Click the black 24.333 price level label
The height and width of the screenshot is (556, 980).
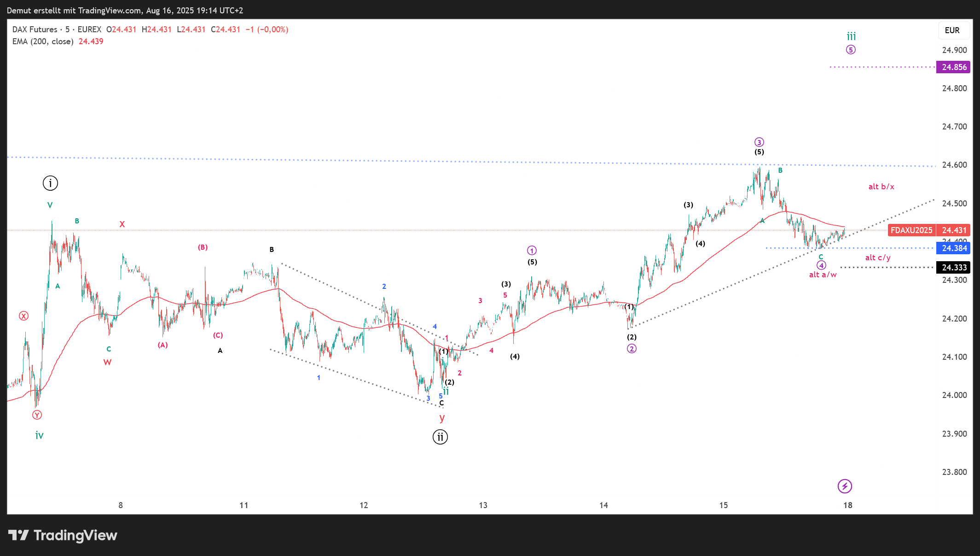click(954, 268)
